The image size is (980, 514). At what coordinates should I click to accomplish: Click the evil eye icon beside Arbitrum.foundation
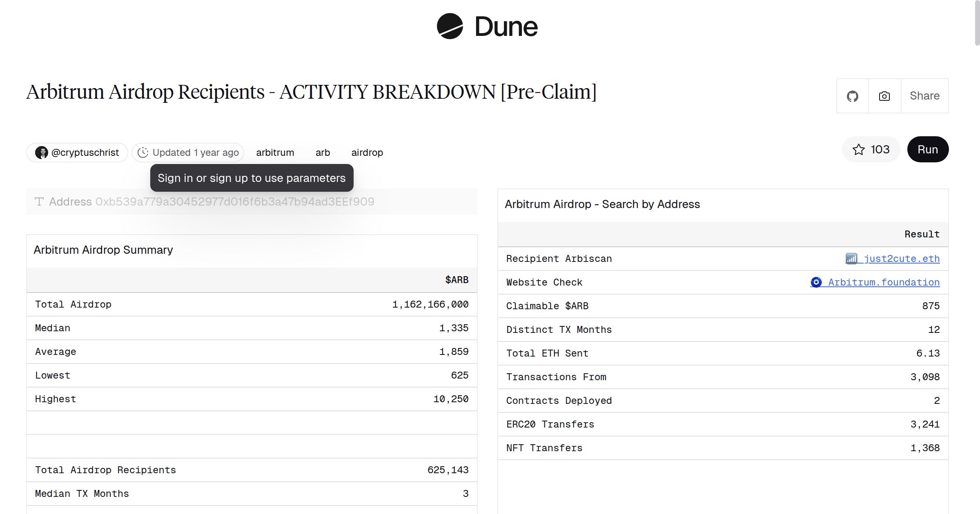tap(816, 282)
